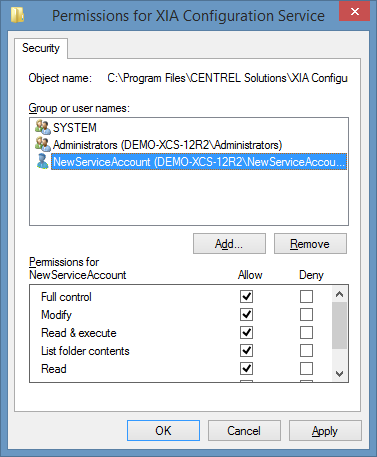377x457 pixels.
Task: Toggle Allow for the Read permission
Action: pyautogui.click(x=246, y=368)
